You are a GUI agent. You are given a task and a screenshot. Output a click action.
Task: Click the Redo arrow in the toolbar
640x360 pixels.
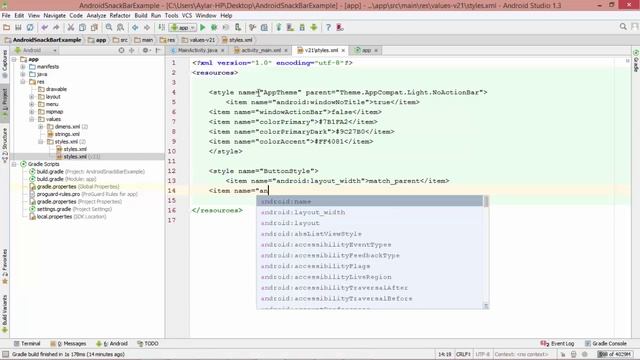coord(56,27)
